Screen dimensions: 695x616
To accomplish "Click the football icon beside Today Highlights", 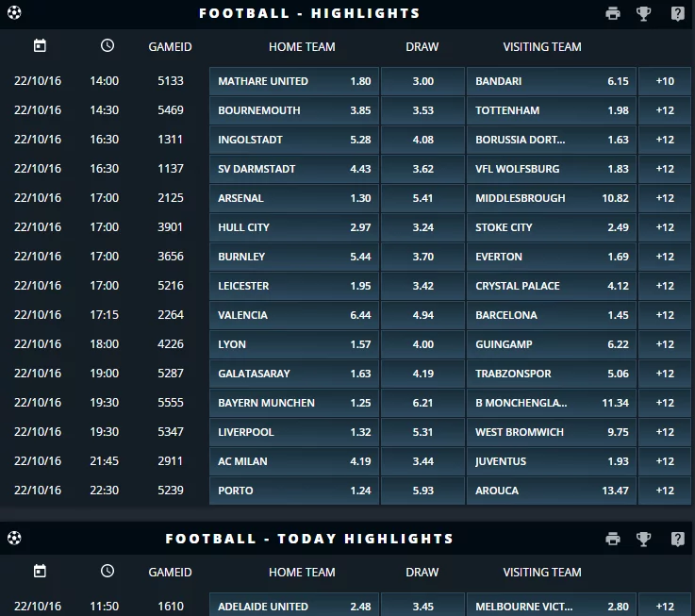I will [14, 539].
